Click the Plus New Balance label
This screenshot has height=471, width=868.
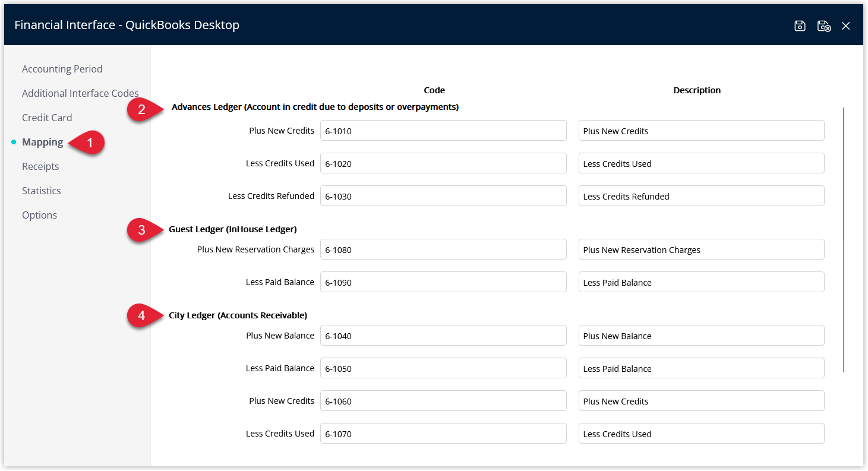(280, 336)
